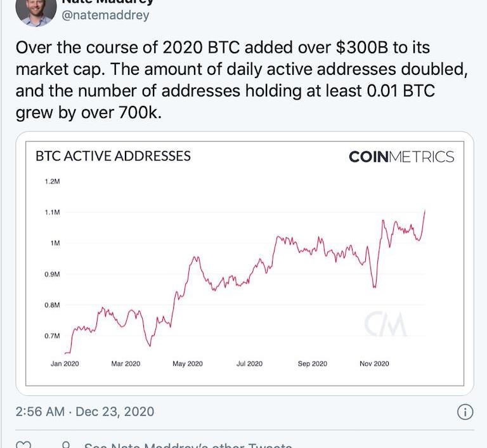
Task: Click the Jul 2020 axis label
Action: [x=249, y=364]
